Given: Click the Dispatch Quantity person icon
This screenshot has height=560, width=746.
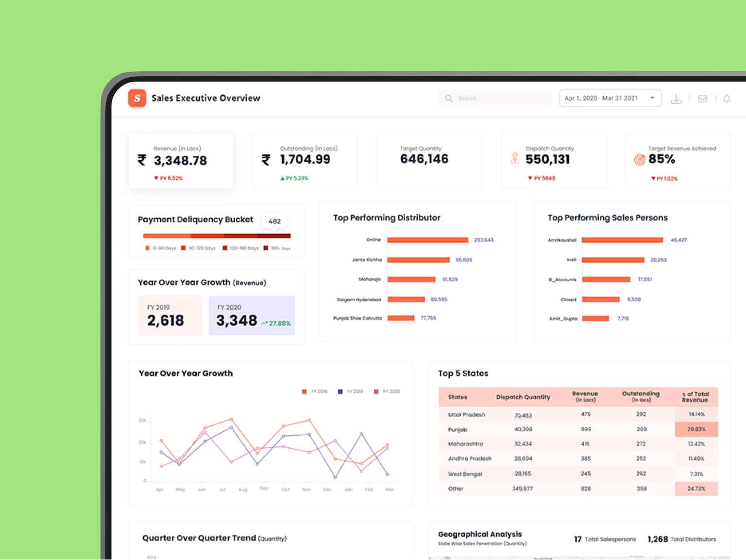Looking at the screenshot, I should tap(515, 158).
